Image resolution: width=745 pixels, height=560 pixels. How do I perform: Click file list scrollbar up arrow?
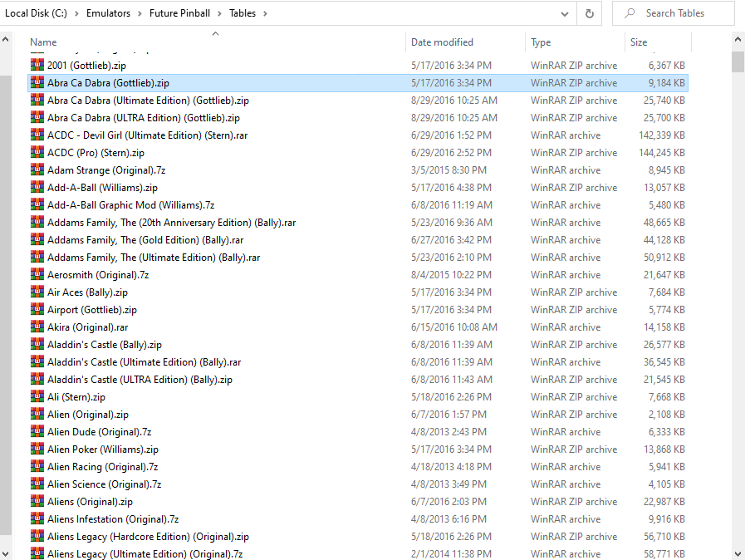click(x=738, y=40)
